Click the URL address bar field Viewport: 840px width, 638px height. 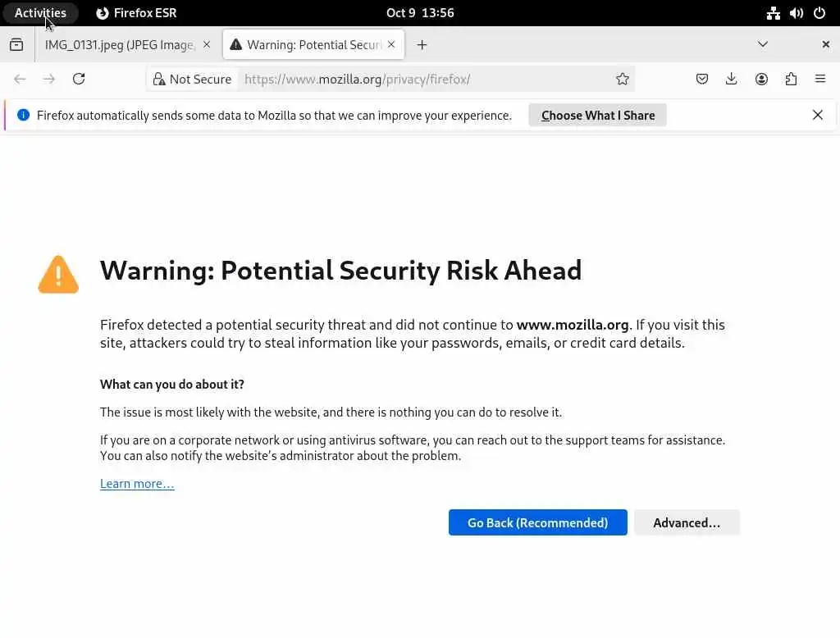point(427,79)
